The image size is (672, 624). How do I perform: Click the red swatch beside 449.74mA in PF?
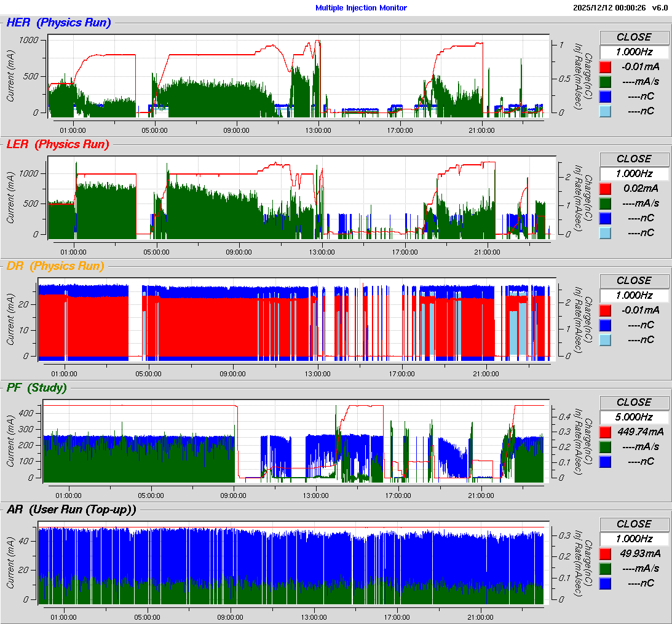(606, 432)
